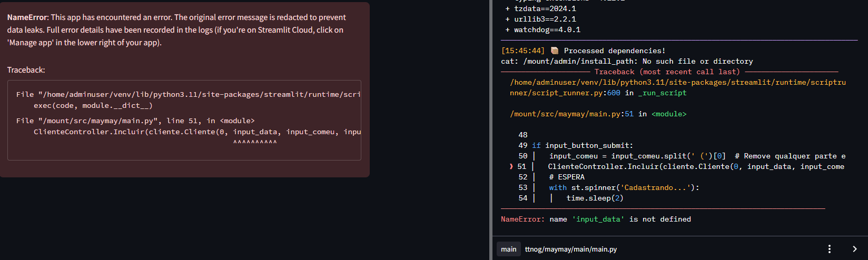The image size is (868, 260).
Task: Click the package emoji beside 'Processed dependencies!'
Action: 554,51
